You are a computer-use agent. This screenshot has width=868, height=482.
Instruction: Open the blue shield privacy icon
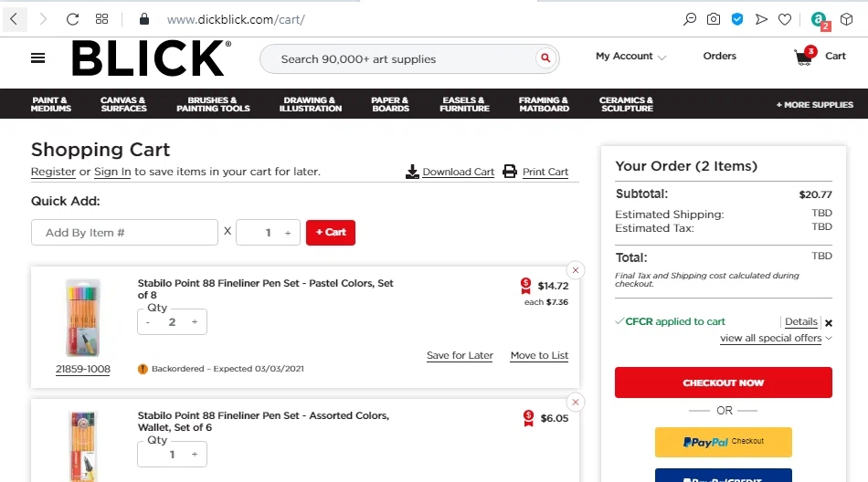click(x=737, y=19)
